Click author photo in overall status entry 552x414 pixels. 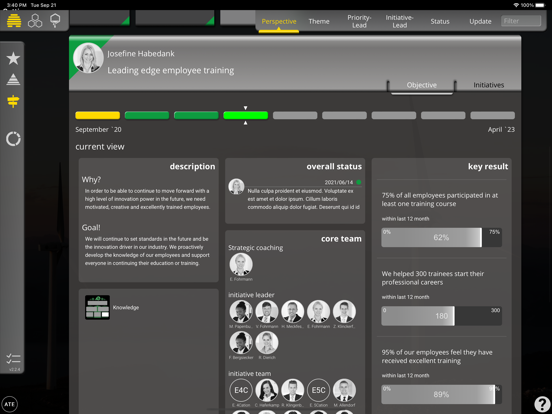coord(236,186)
